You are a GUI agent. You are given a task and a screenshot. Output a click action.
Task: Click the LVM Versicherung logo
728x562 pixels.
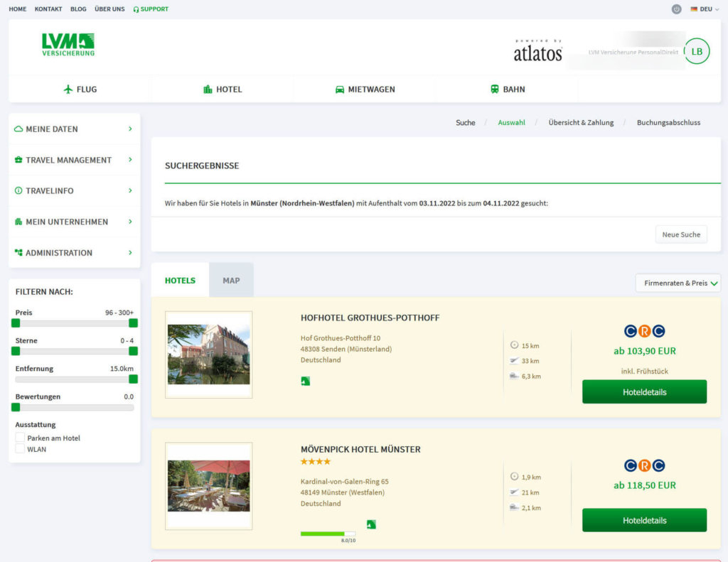pos(68,44)
